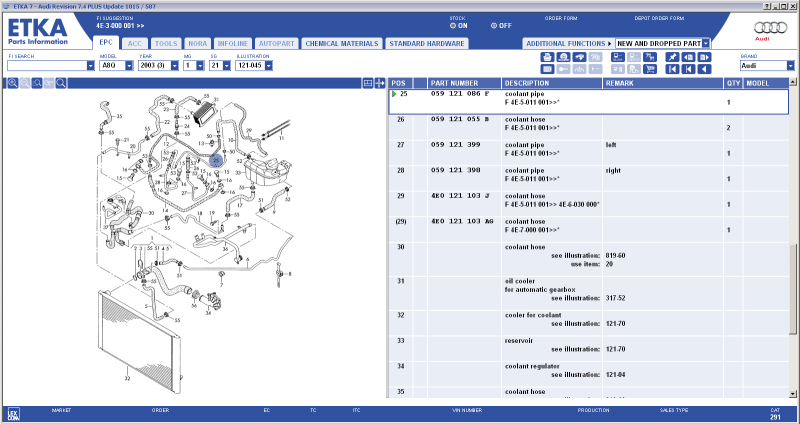Click the plain left arrow navigation icon
This screenshot has height=424, width=800.
pos(704,69)
